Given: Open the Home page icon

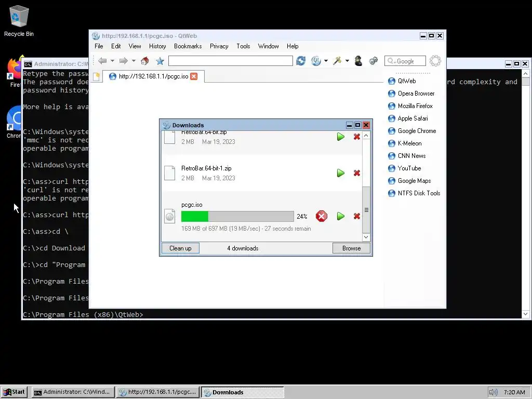Looking at the screenshot, I should click(x=145, y=61).
